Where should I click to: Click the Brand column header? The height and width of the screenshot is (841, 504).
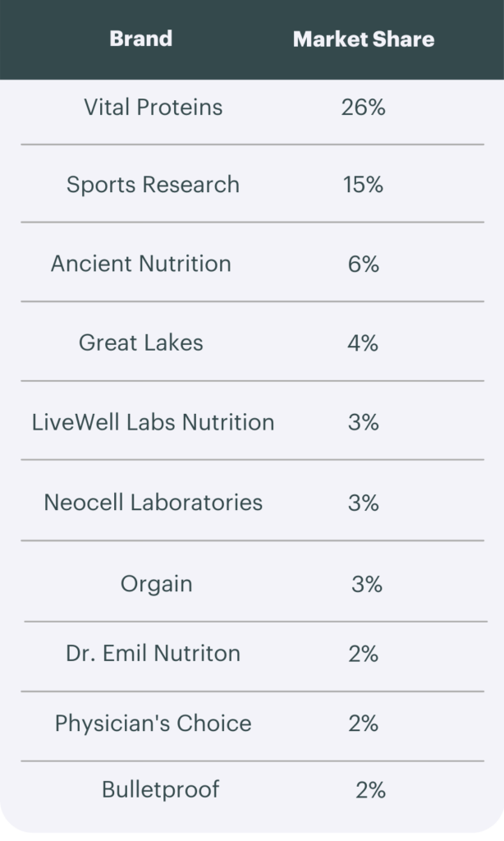point(140,39)
